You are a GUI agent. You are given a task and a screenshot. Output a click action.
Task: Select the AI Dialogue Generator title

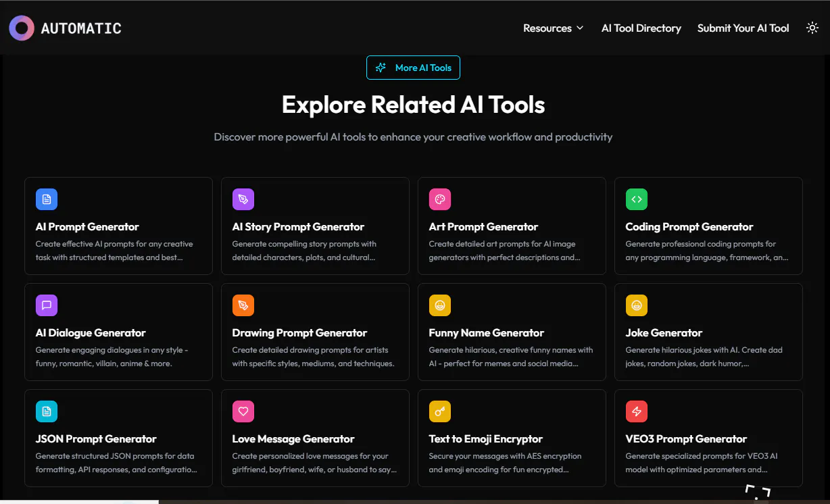pyautogui.click(x=91, y=333)
